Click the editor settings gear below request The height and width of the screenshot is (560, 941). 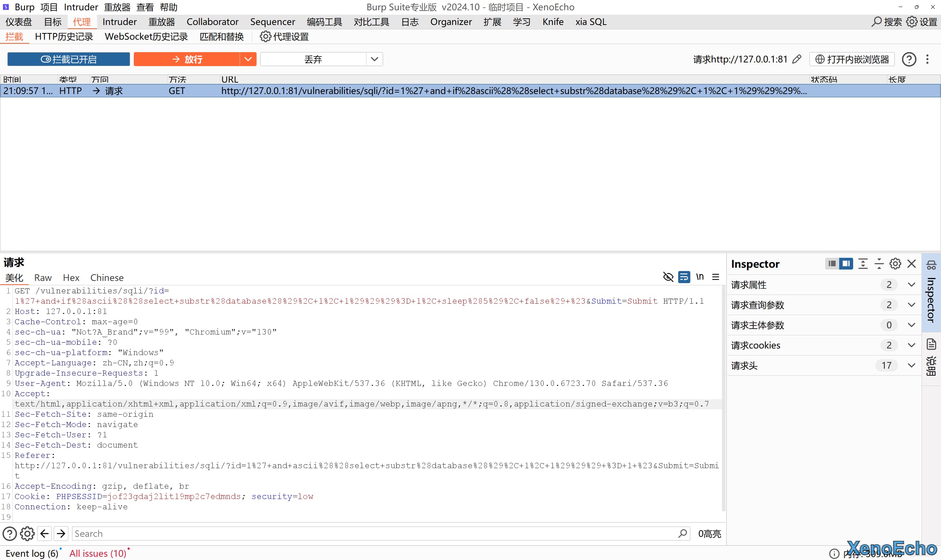tap(27, 534)
